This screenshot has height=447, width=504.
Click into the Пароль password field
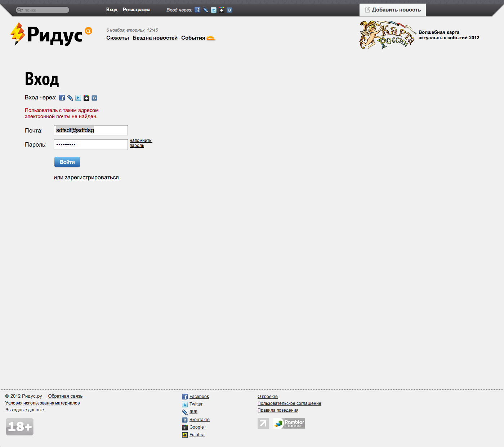[91, 144]
